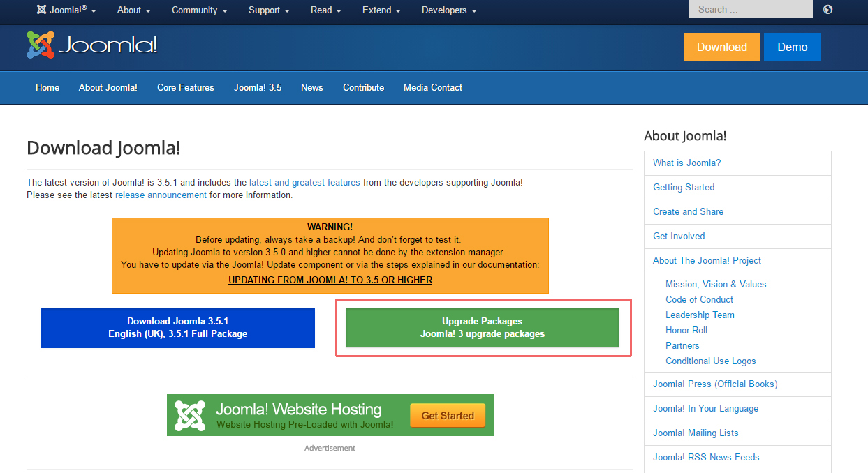Screen dimensions: 868x473
Task: Open the Get Involved sidebar link
Action: [x=679, y=236]
